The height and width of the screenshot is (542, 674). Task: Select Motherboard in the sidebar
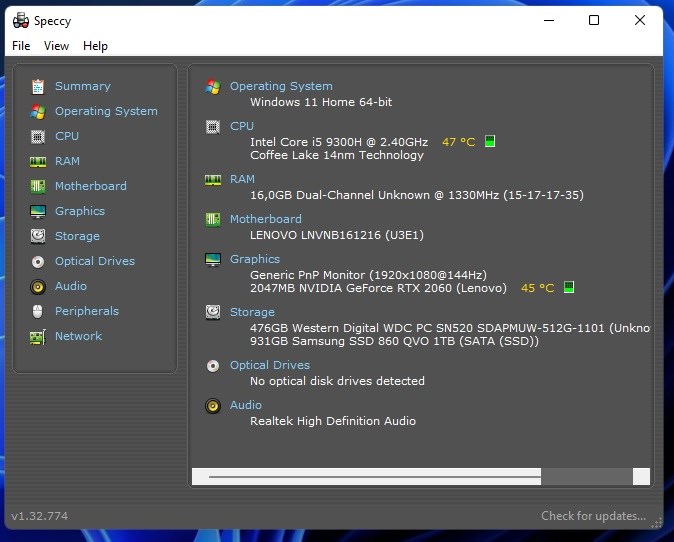(91, 186)
